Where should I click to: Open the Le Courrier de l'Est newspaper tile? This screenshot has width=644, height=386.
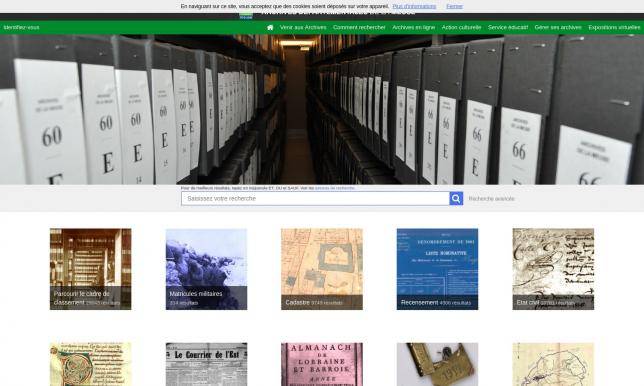(206, 364)
